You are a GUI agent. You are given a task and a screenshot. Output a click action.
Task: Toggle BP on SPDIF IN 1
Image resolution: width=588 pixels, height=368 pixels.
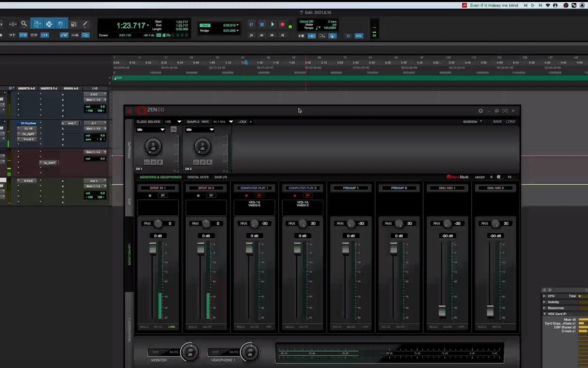163,195
